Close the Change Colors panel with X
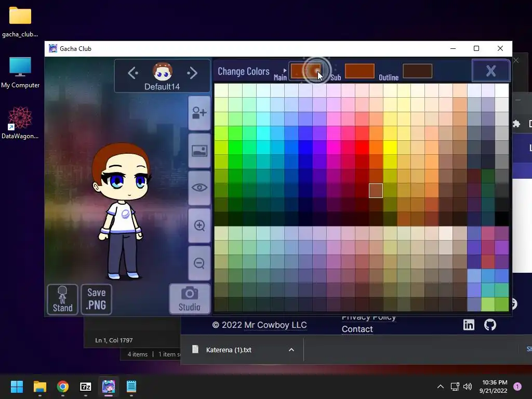This screenshot has width=532, height=399. [x=490, y=71]
